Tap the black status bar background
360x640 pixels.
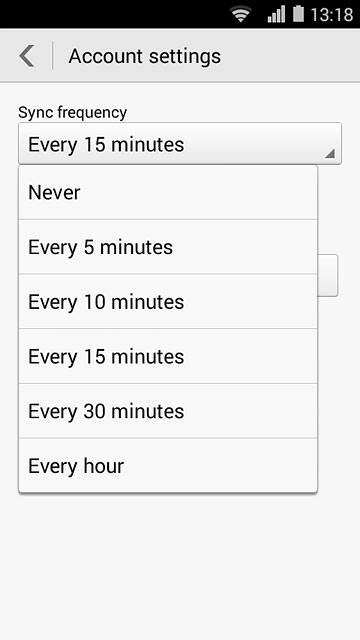click(x=114, y=14)
